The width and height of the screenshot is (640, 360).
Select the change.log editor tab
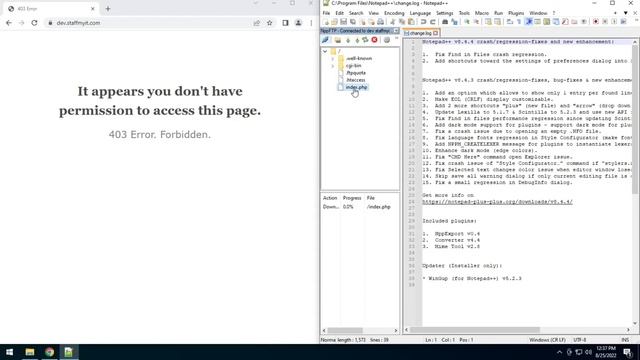[x=420, y=33]
